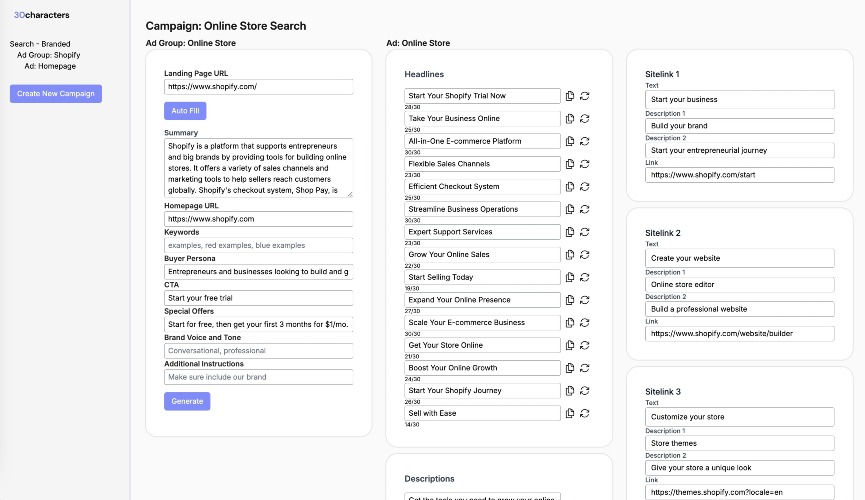Copy the 'Sell with Ease' headline
This screenshot has height=500, width=865.
pyautogui.click(x=570, y=413)
